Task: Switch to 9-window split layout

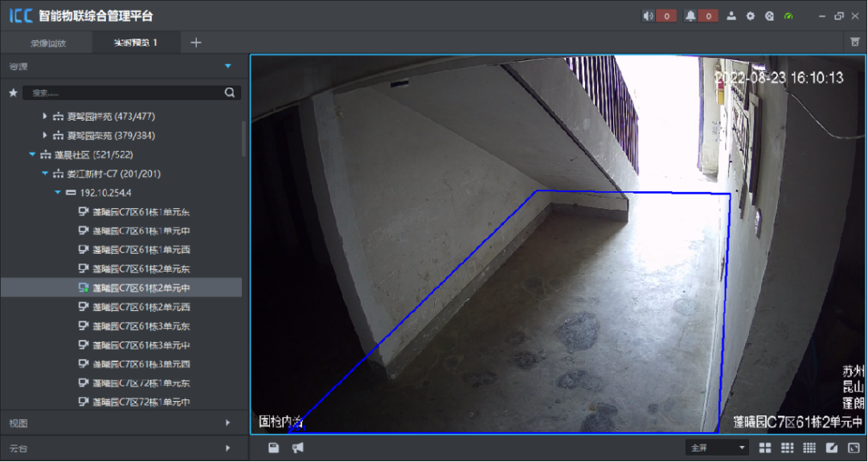Action: pyautogui.click(x=788, y=448)
